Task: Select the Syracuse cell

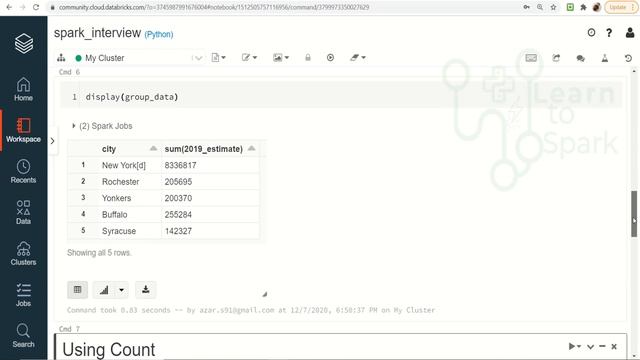Action: tap(130, 231)
